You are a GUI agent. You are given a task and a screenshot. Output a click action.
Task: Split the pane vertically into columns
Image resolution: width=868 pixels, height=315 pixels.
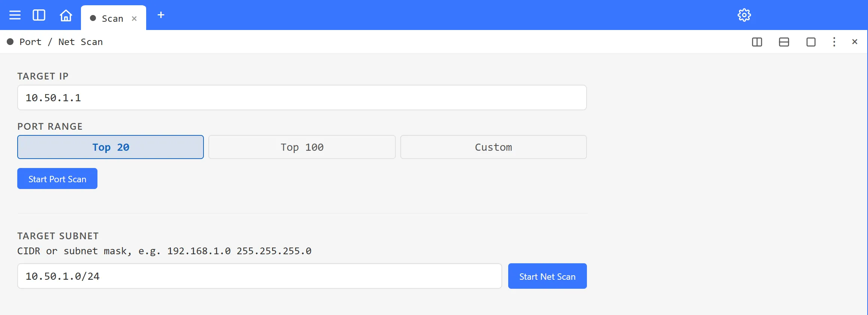(x=757, y=42)
